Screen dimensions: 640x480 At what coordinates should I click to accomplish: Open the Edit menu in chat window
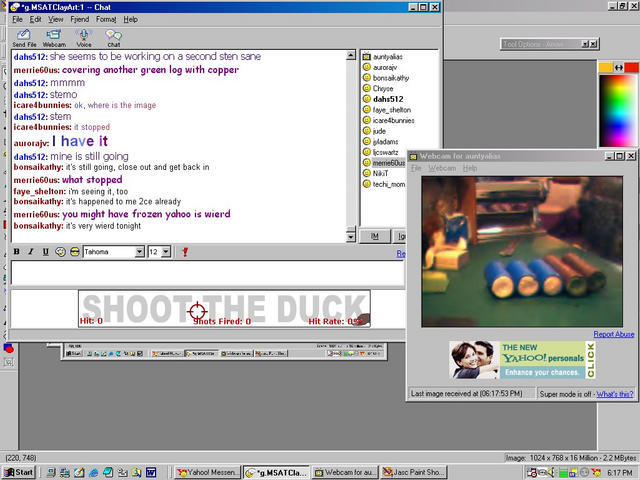pos(35,19)
